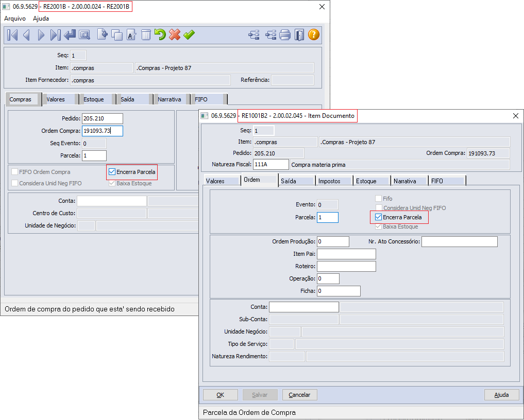Switch to Valores tab in RE2001B

(x=60, y=99)
